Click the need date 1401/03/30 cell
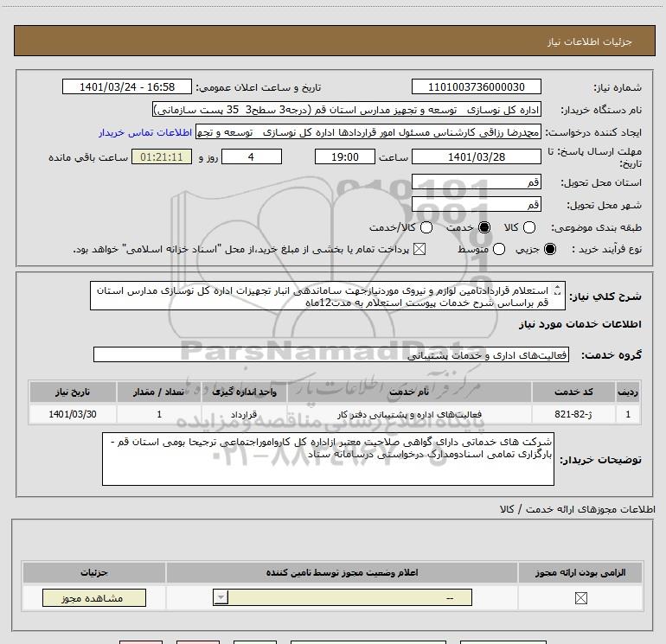This screenshot has width=666, height=644. pyautogui.click(x=73, y=414)
